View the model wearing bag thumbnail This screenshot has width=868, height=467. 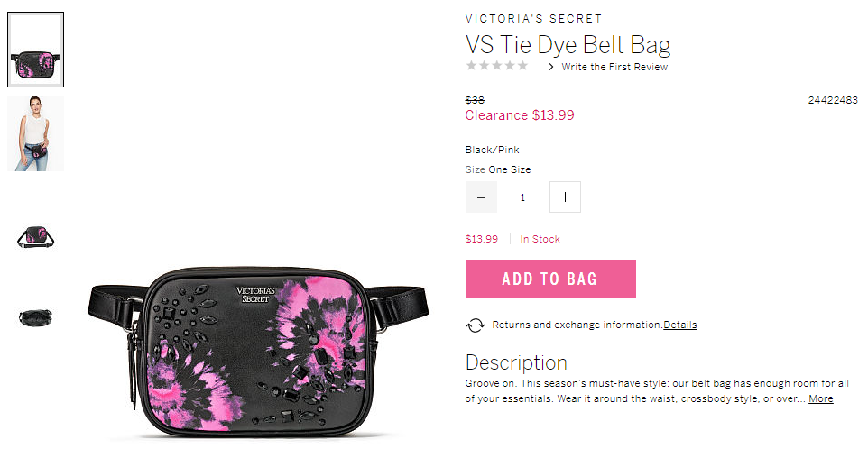pyautogui.click(x=35, y=133)
